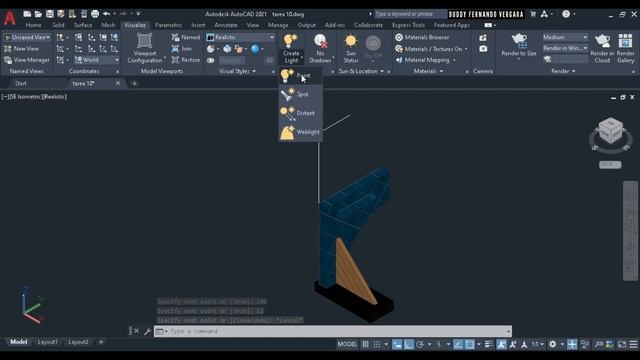Image resolution: width=640 pixels, height=360 pixels.
Task: Open the Home ribbon tab
Action: coord(33,25)
